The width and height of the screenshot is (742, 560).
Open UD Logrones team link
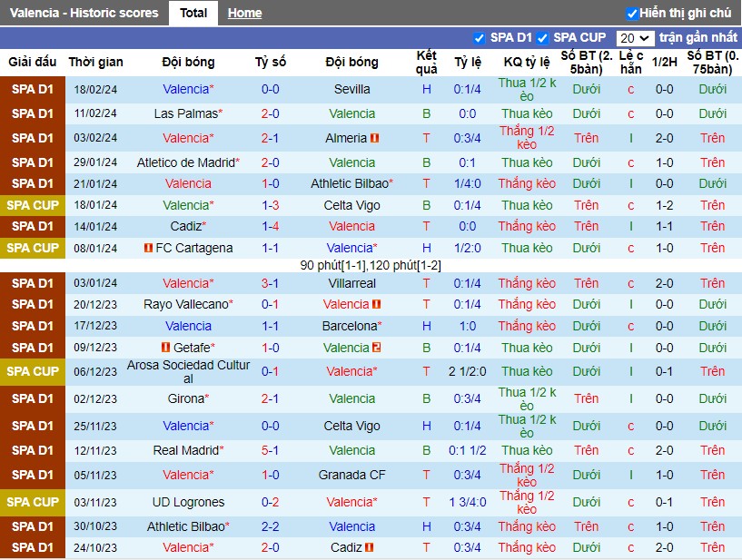pos(188,502)
